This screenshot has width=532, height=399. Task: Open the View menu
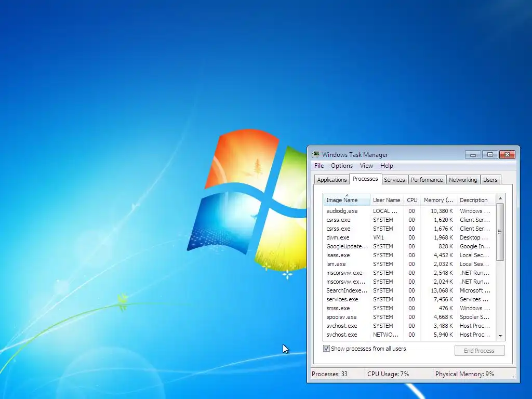[366, 166]
